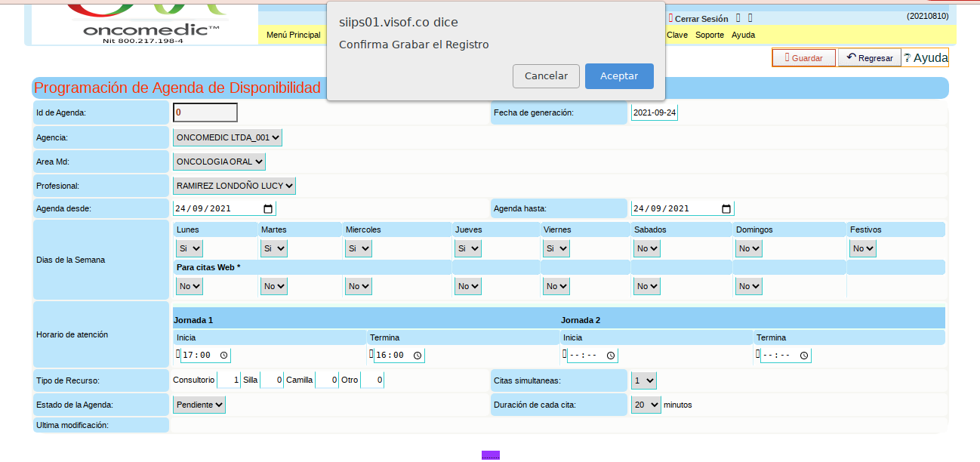Viewport: 980px width, 462px height.
Task: Open calendar picker in Agenda desde field
Action: coord(268,209)
